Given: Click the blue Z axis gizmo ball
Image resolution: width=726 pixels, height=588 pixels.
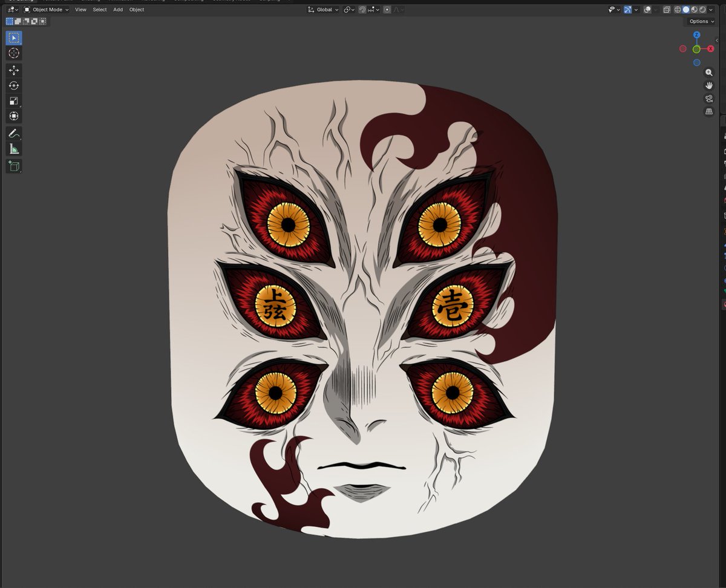Looking at the screenshot, I should pos(696,35).
